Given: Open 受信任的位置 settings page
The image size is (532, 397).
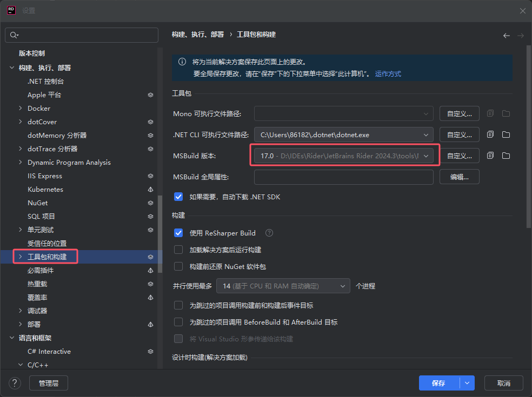Looking at the screenshot, I should pyautogui.click(x=47, y=244).
